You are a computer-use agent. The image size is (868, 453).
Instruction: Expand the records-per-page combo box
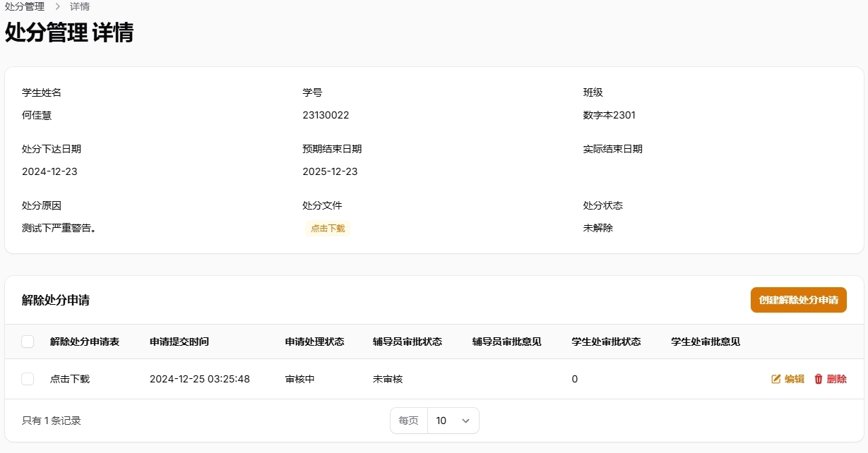point(453,420)
